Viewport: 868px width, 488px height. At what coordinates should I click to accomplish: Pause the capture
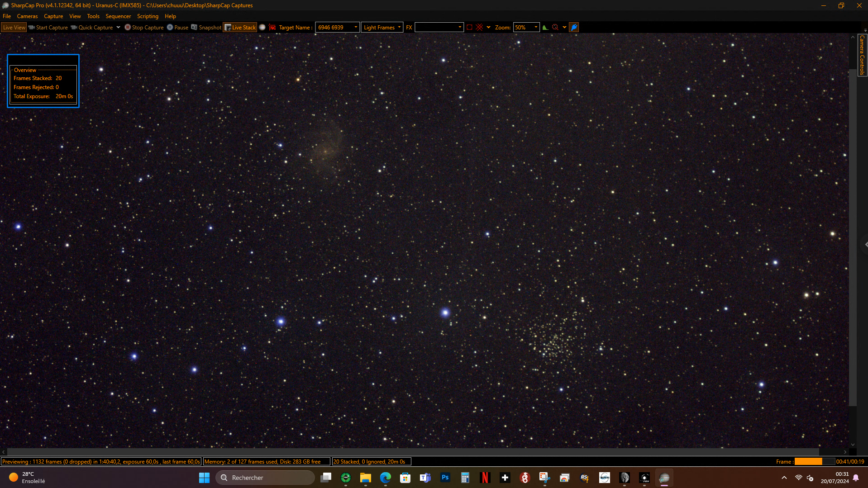[x=177, y=28]
